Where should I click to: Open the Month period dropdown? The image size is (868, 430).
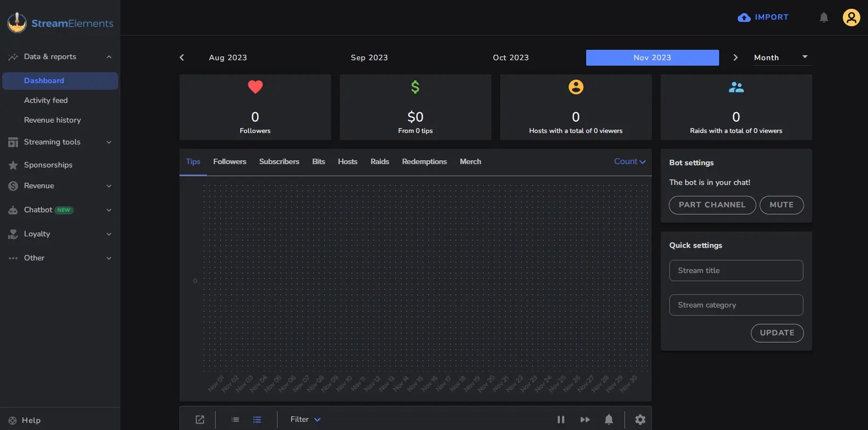[782, 57]
